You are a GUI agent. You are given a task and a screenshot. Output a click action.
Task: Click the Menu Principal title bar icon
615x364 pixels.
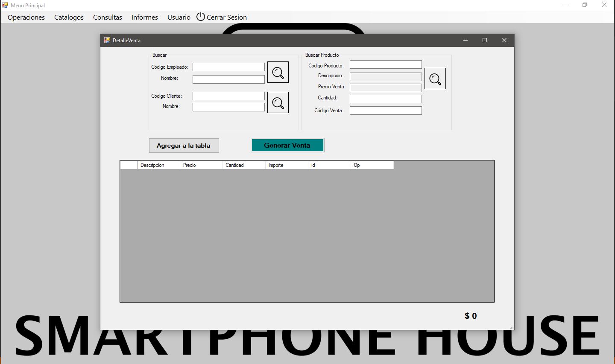[x=5, y=5]
